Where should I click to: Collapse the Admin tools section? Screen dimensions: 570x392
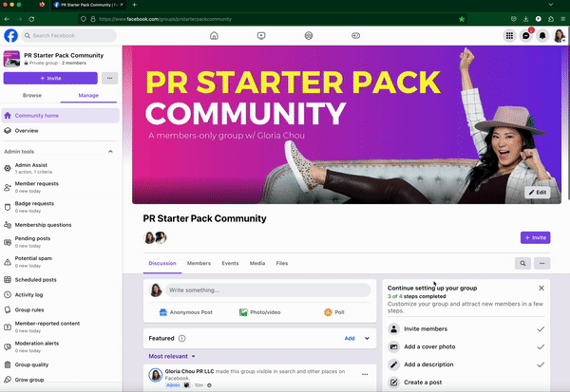tap(109, 151)
